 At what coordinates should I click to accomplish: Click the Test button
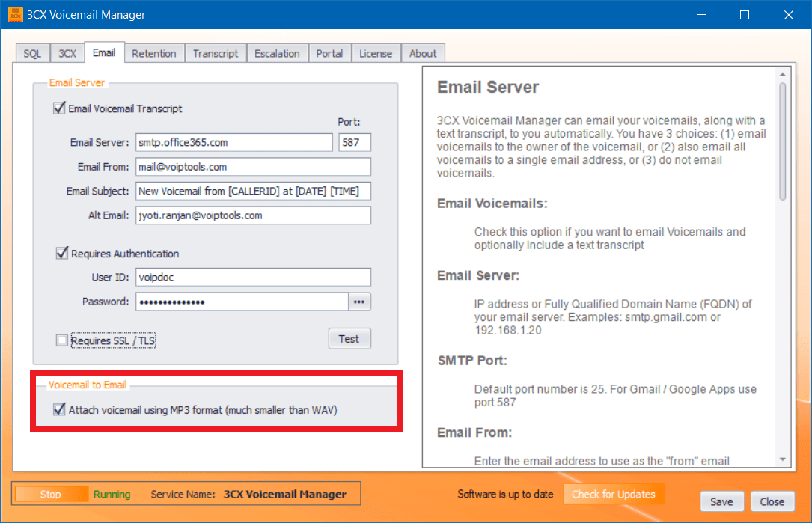tap(349, 339)
